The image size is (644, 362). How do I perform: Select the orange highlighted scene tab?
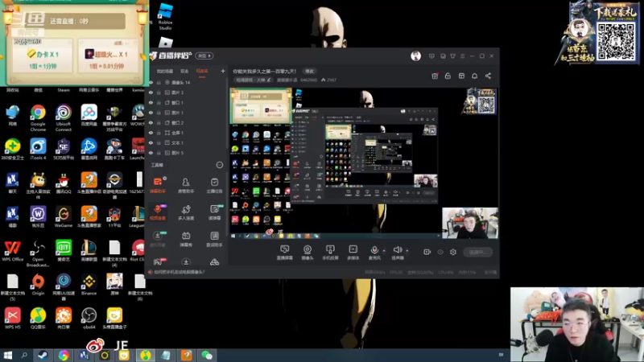click(202, 71)
